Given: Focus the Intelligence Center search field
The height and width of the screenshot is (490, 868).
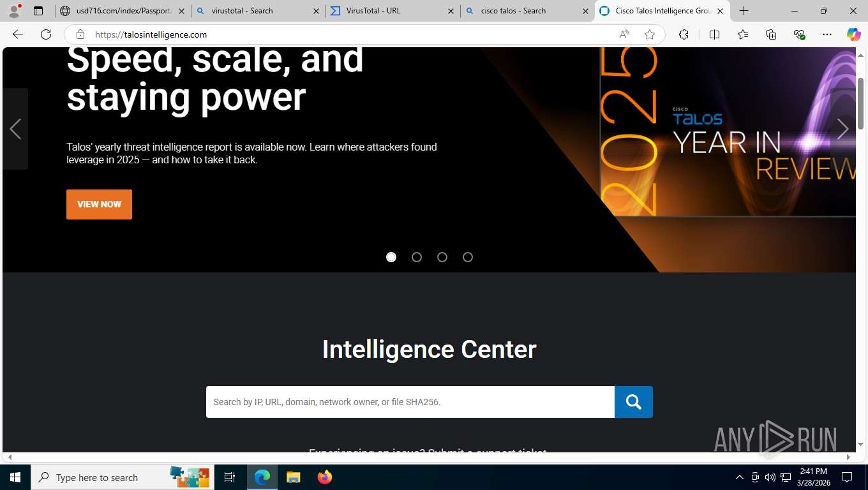Looking at the screenshot, I should pos(410,402).
